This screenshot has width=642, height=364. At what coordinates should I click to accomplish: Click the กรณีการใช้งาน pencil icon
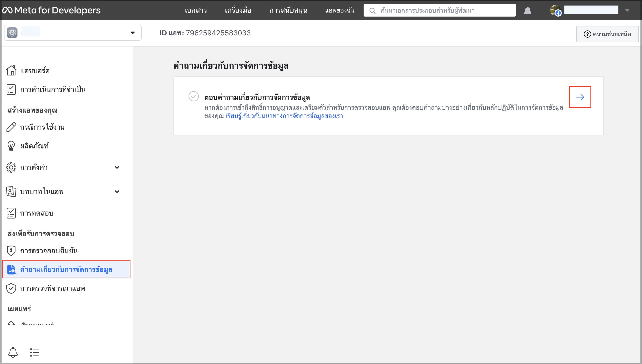click(11, 127)
